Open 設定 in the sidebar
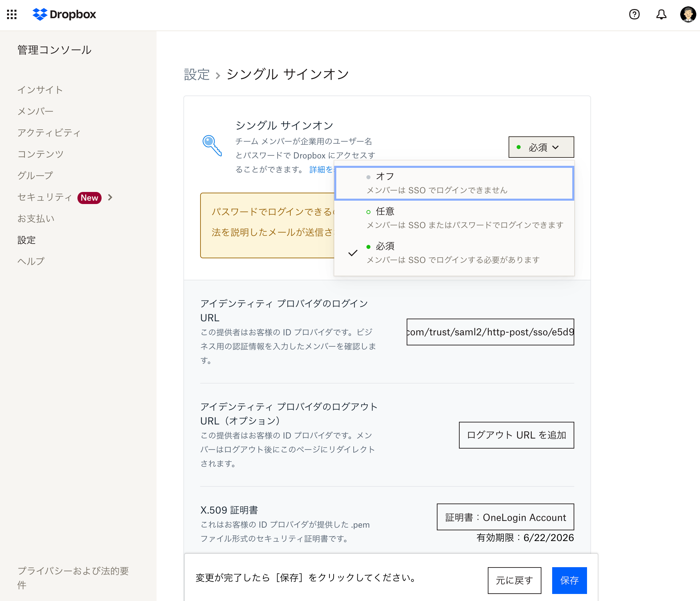 point(27,240)
